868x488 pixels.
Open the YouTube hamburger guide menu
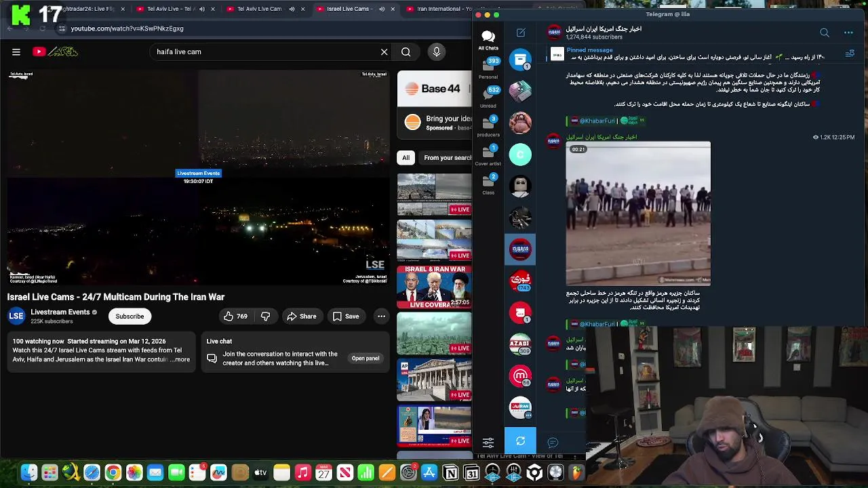(x=16, y=52)
